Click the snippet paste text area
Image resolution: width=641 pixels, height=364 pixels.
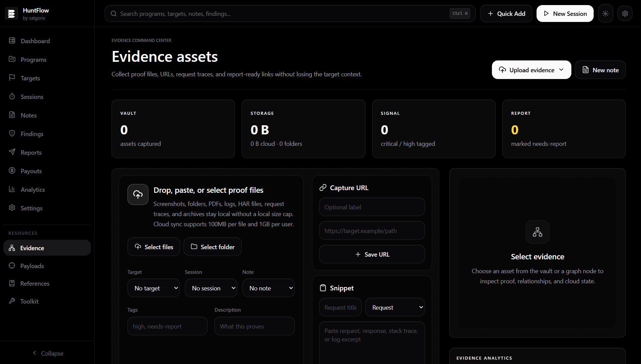372,343
